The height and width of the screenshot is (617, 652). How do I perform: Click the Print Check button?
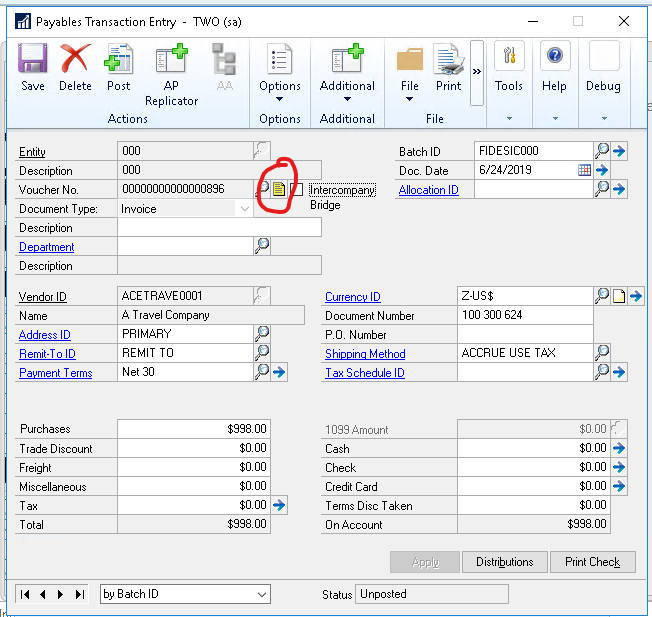(x=593, y=562)
